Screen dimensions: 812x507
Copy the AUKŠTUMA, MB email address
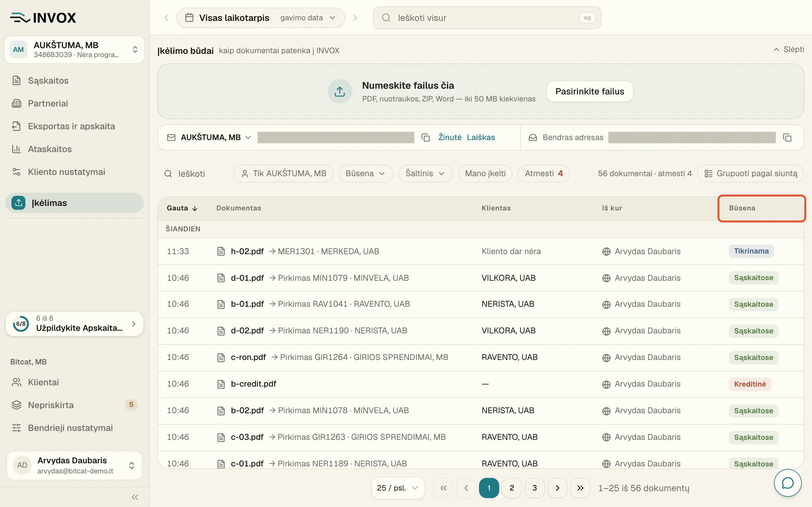[425, 138]
